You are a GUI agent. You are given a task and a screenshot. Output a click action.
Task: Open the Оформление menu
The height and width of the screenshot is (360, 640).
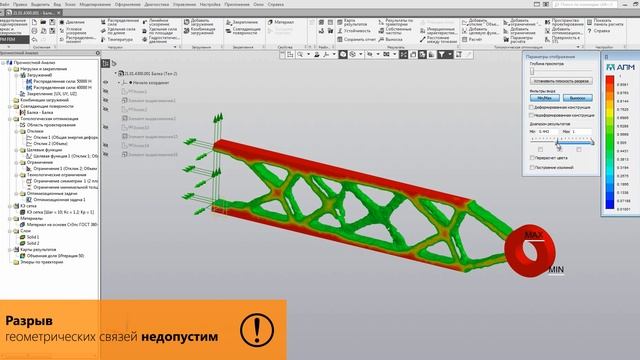tap(128, 4)
